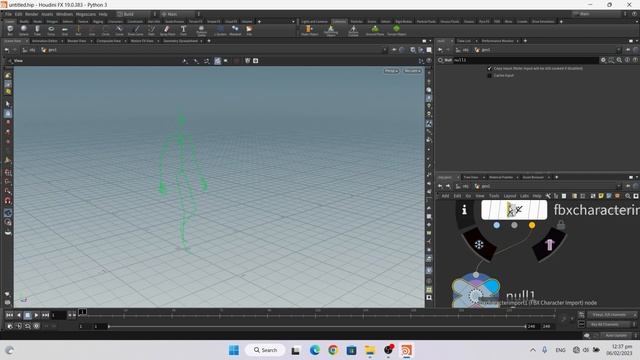640x360 pixels.
Task: Click the magnifier icon in the network toolbar
Action: pos(628,196)
